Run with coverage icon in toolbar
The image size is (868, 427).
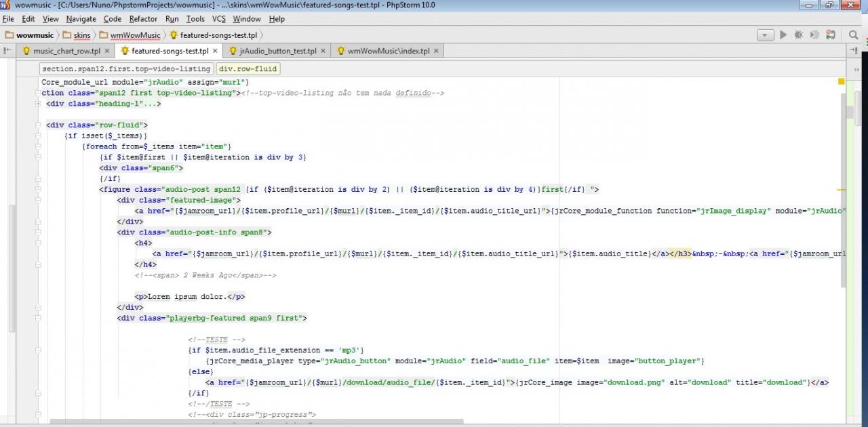tap(814, 35)
